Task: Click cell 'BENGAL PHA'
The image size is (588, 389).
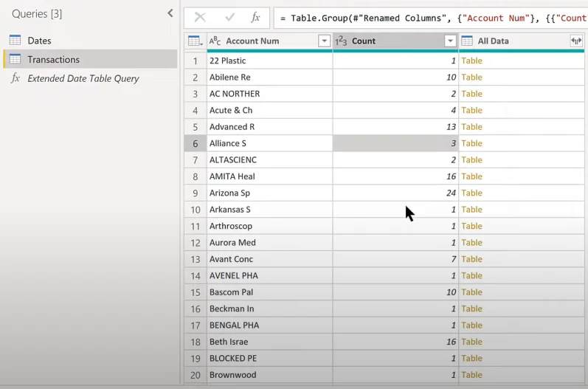Action: [x=269, y=325]
